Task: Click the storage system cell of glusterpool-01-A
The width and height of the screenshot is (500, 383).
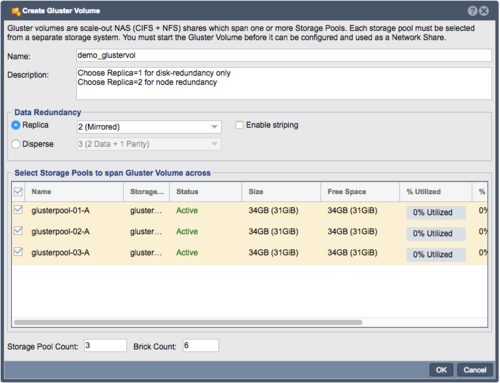Action: point(146,211)
